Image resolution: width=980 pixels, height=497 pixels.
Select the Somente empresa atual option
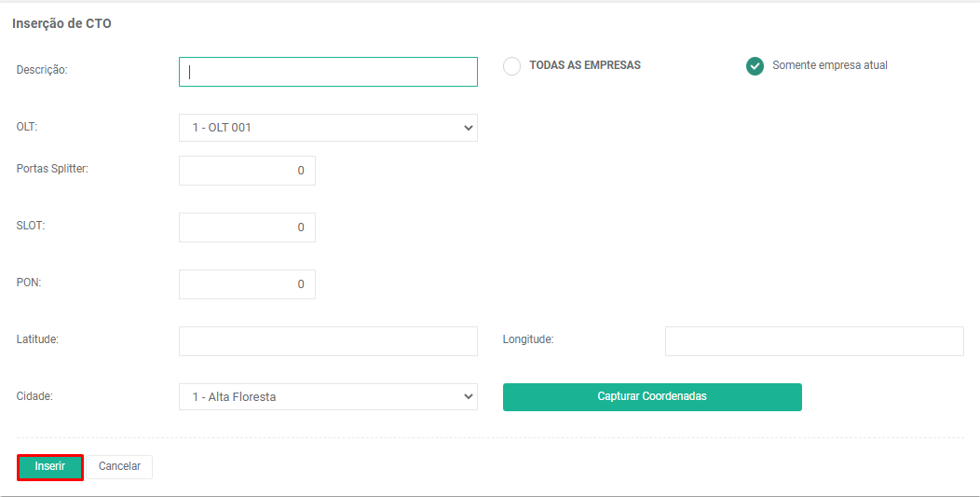click(x=755, y=66)
